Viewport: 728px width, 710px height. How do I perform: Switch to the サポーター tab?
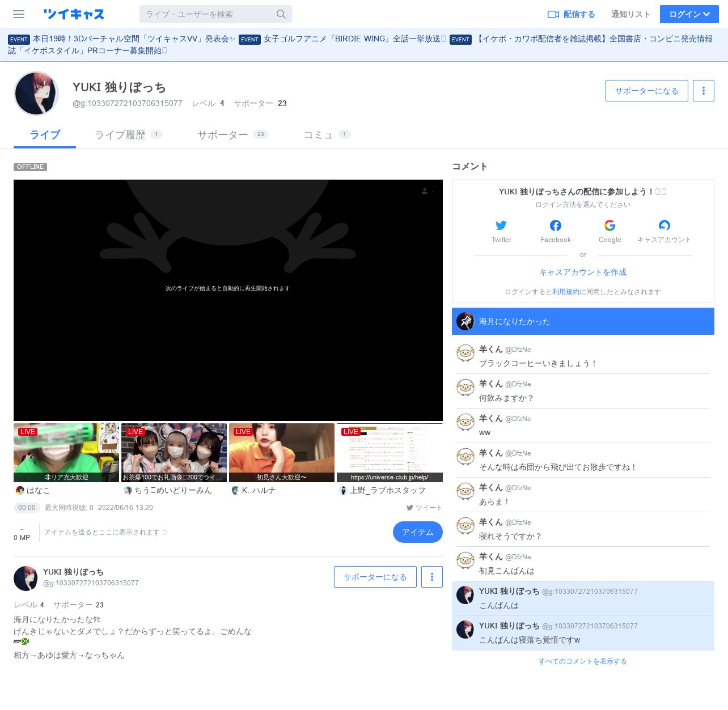pyautogui.click(x=232, y=135)
